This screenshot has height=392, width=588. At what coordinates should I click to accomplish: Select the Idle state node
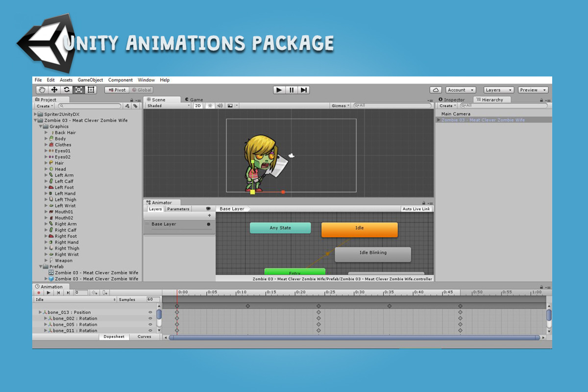tap(359, 229)
